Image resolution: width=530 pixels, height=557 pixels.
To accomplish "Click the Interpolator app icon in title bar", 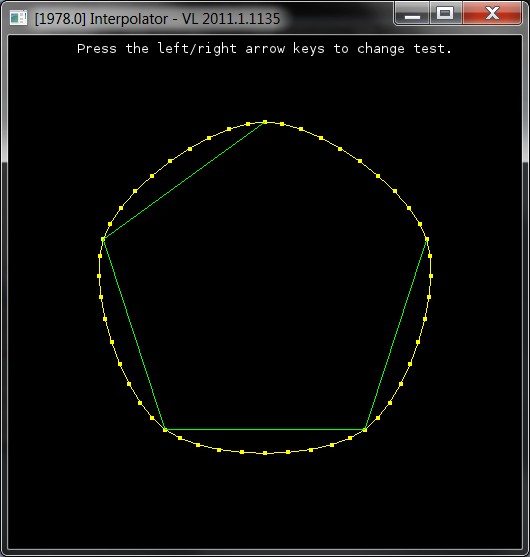I will tap(18, 18).
